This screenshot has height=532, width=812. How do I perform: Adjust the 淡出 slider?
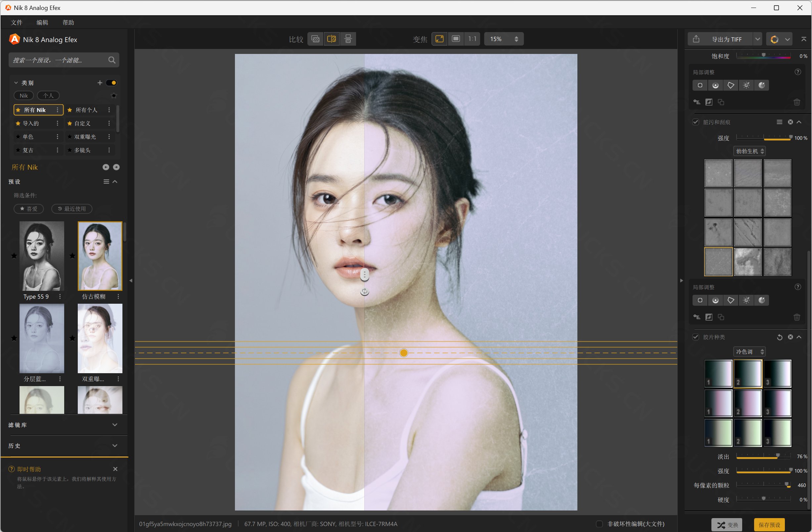point(764,456)
